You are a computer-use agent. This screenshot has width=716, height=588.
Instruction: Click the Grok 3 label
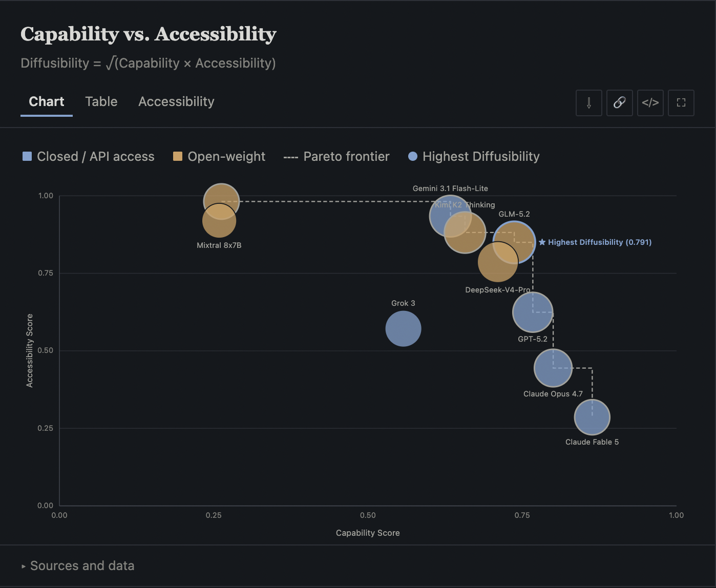coord(403,303)
